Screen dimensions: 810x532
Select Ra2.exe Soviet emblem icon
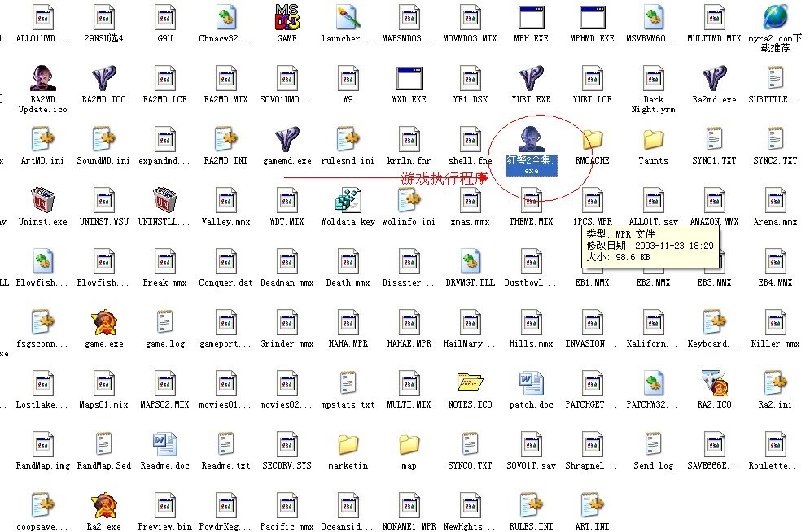tap(104, 505)
